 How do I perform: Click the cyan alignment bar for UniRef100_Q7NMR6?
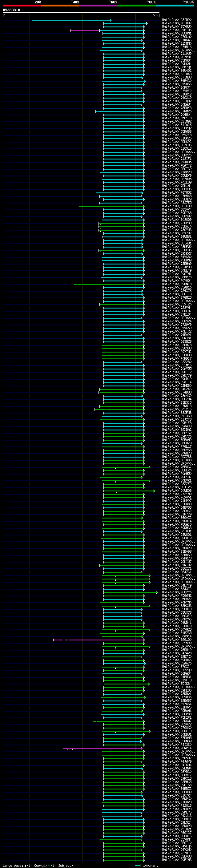tap(120, 111)
